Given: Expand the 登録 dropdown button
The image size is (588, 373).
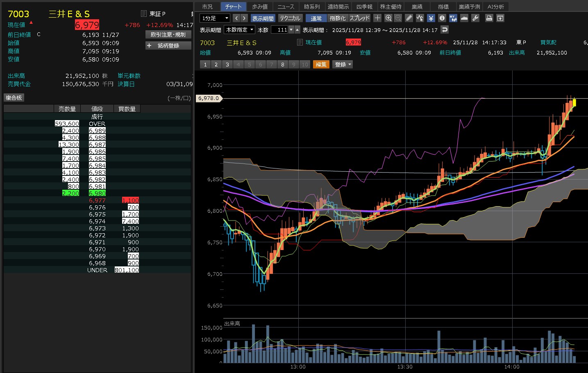Looking at the screenshot, I should click(x=343, y=64).
